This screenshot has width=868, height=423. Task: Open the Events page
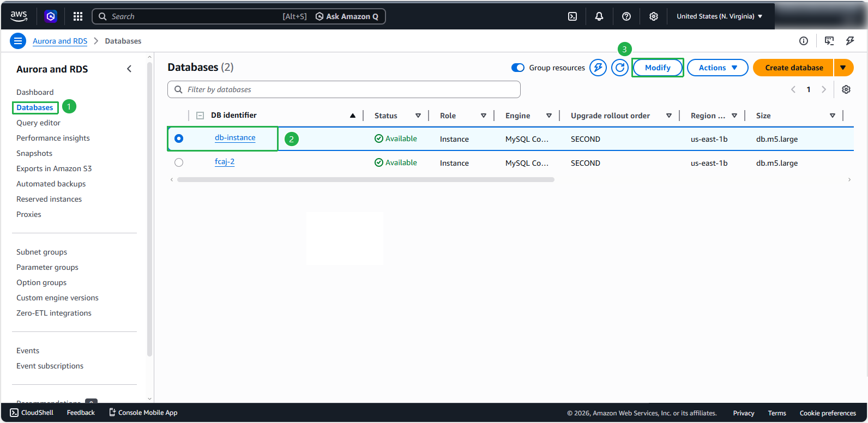[x=28, y=351]
